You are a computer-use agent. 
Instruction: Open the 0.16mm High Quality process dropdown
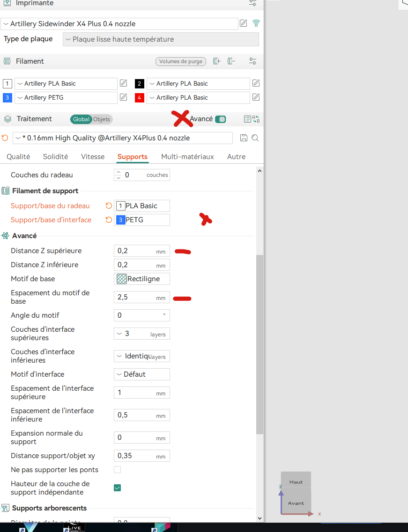123,138
